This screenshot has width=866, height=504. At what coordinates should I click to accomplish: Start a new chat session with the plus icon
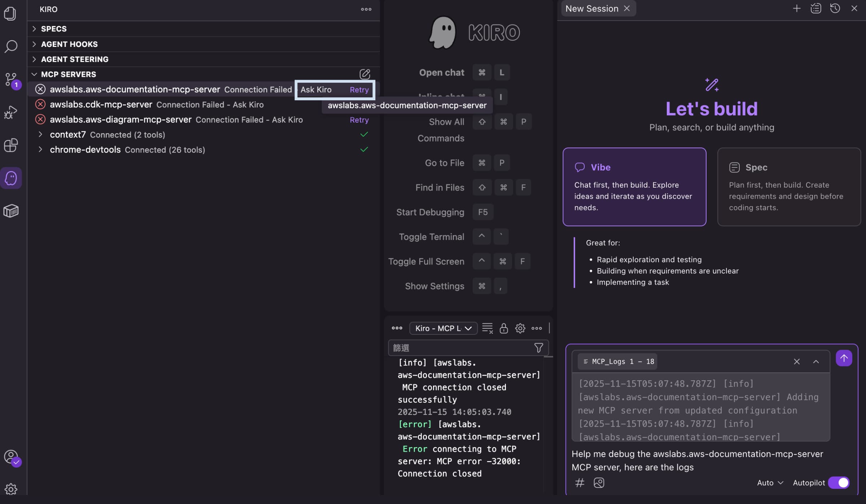click(x=797, y=8)
